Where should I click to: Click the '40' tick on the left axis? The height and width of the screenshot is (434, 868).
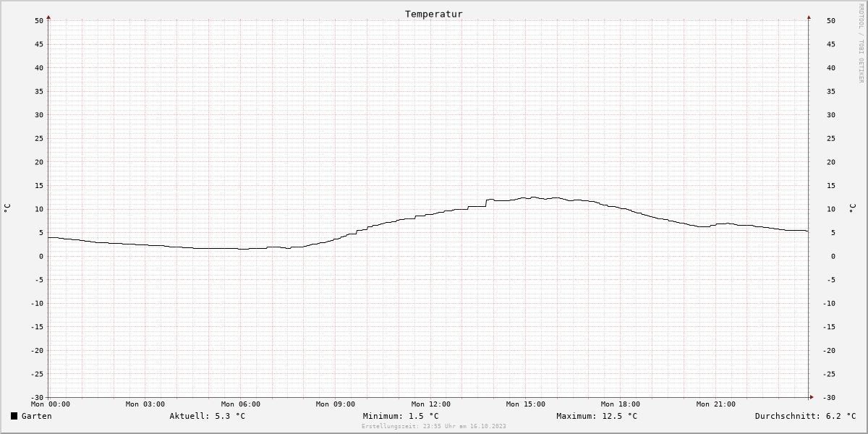pyautogui.click(x=40, y=68)
